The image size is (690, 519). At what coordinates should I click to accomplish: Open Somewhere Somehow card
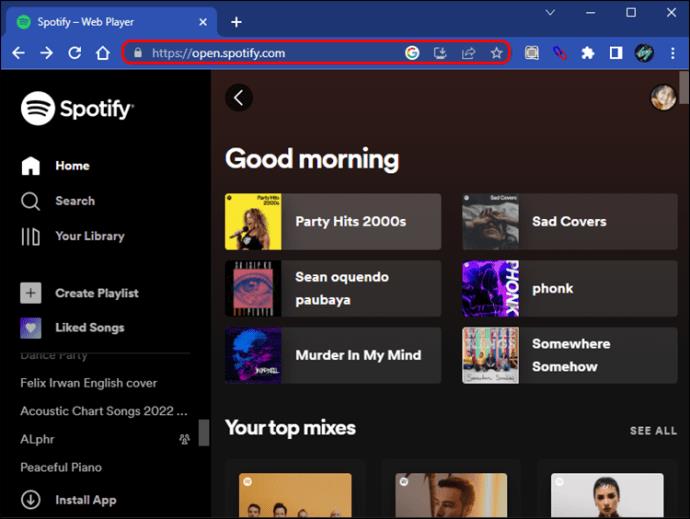point(570,355)
